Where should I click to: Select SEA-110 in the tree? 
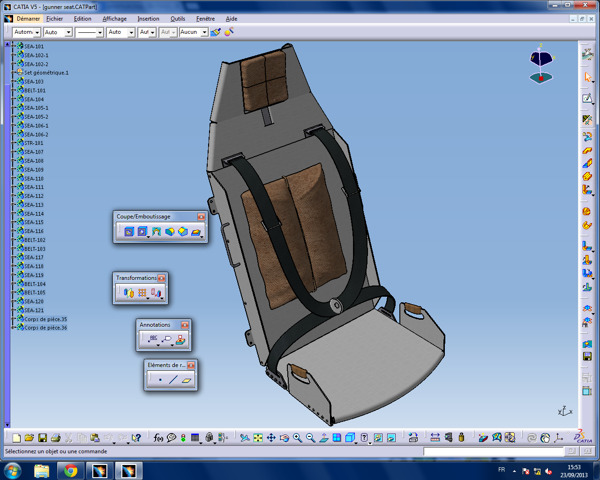(34, 178)
